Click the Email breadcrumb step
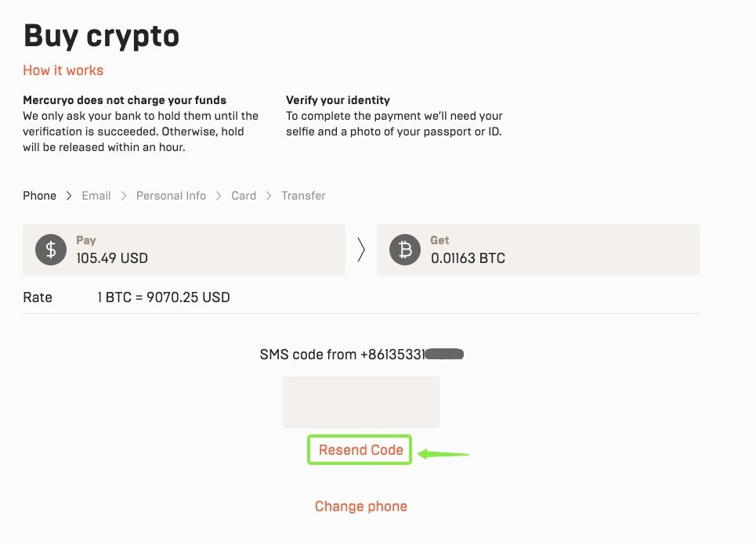 click(96, 195)
